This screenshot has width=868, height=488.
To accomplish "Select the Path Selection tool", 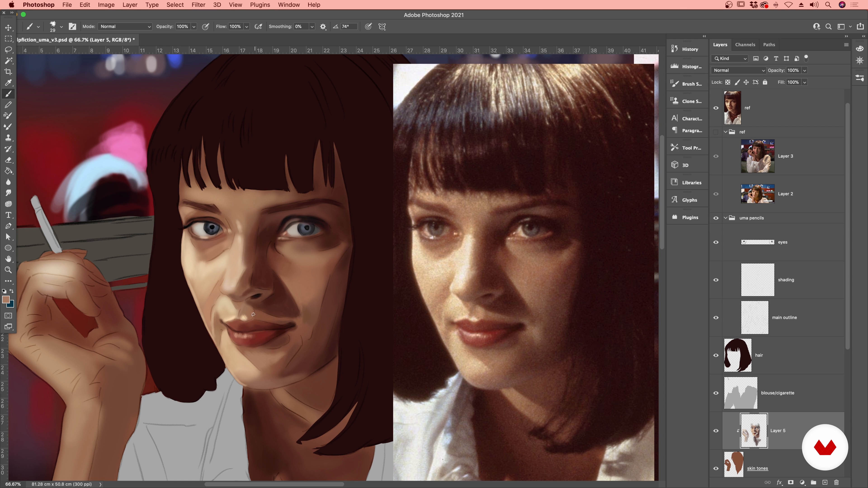I will 8,237.
